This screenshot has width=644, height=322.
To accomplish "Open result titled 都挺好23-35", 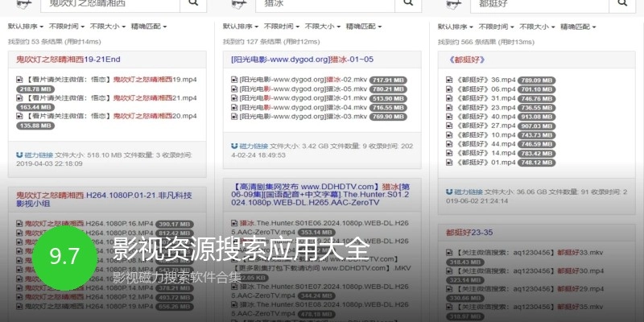I will coord(469,233).
